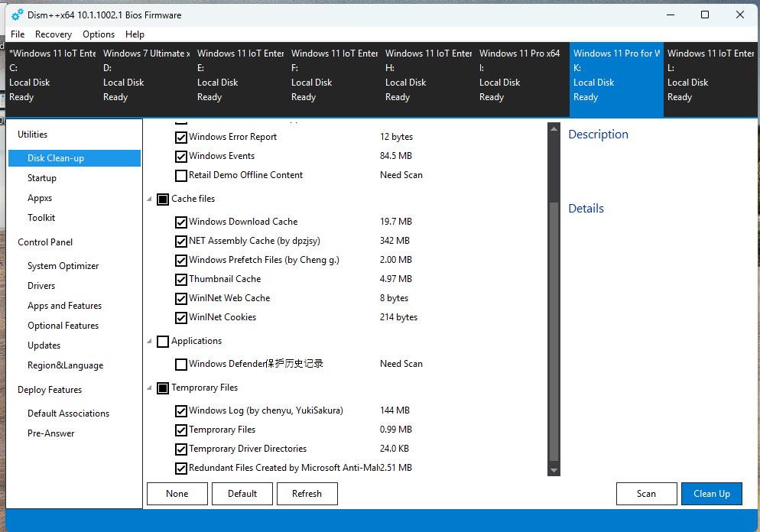Click the None button
Image resolution: width=760 pixels, height=532 pixels.
click(177, 494)
